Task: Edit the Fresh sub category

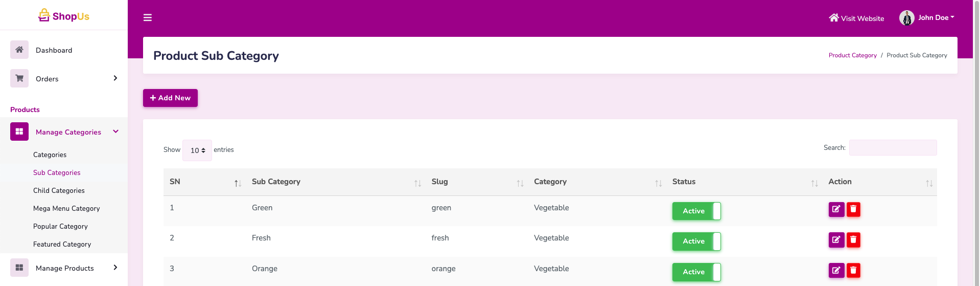Action: [x=836, y=239]
